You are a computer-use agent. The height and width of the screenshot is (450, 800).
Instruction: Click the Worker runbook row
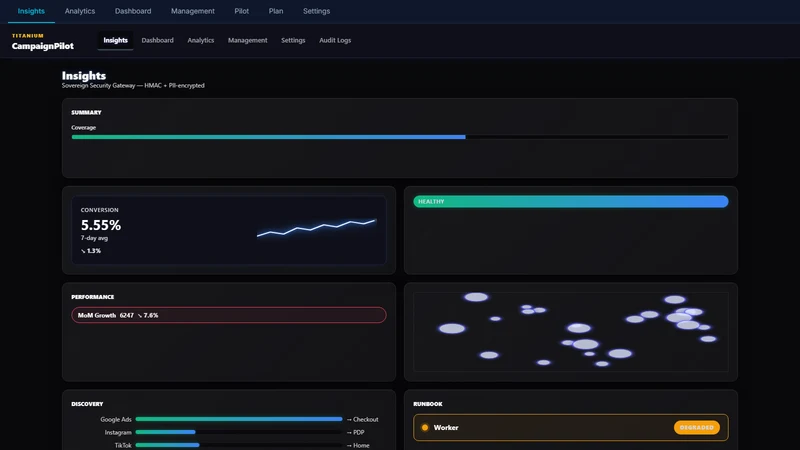(x=570, y=428)
